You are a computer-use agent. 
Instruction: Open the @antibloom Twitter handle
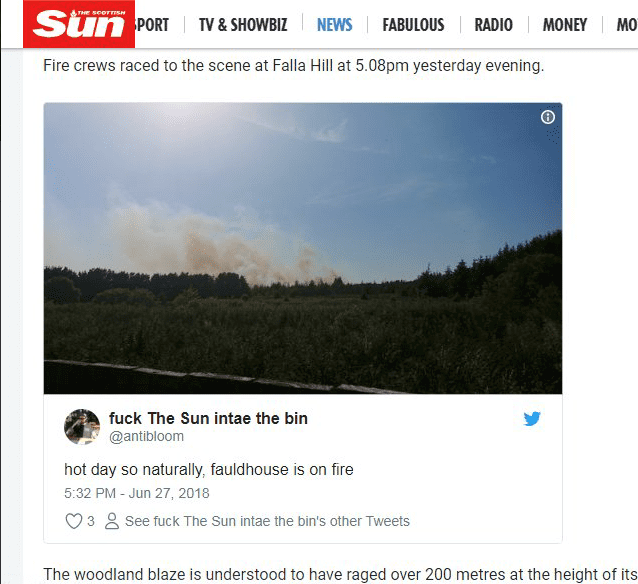pos(146,436)
